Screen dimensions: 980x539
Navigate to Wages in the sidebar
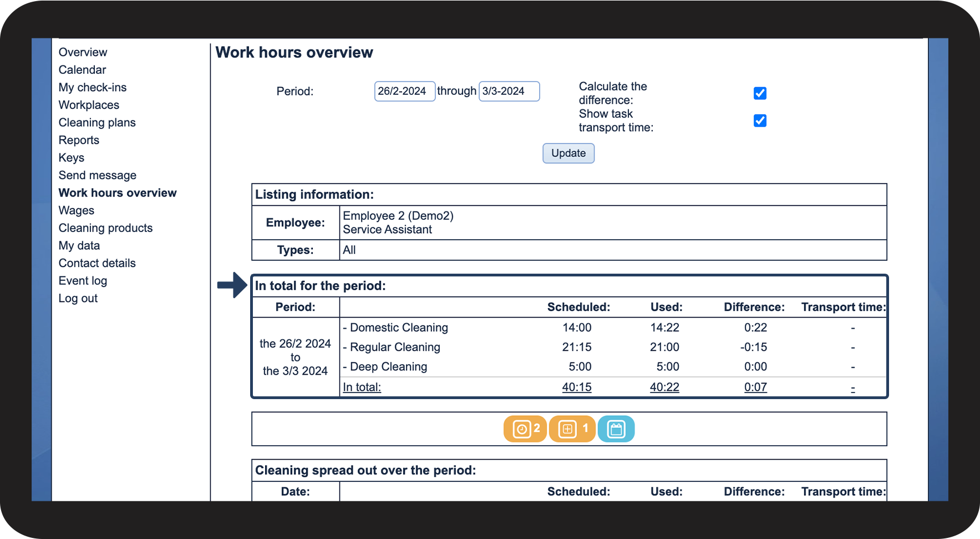(77, 210)
